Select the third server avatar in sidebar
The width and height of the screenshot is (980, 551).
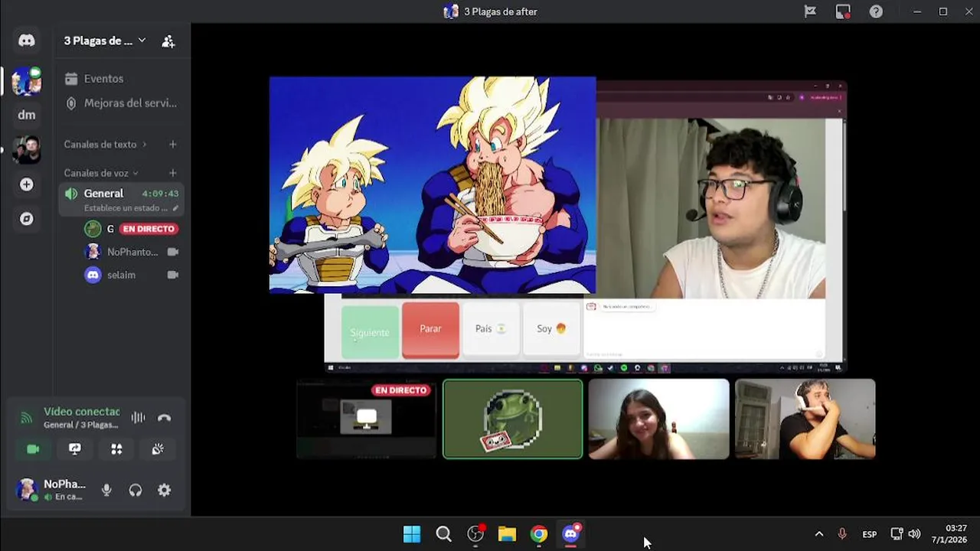[x=27, y=149]
